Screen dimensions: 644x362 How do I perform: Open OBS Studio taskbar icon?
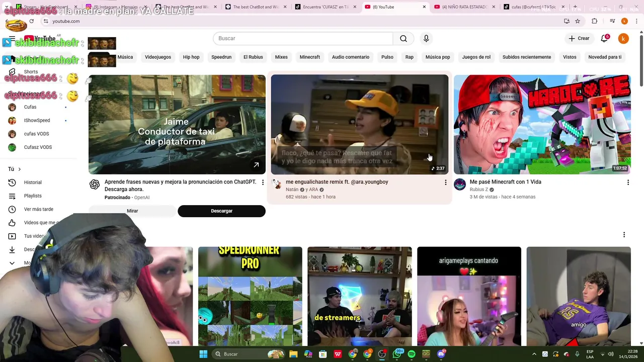(382, 354)
